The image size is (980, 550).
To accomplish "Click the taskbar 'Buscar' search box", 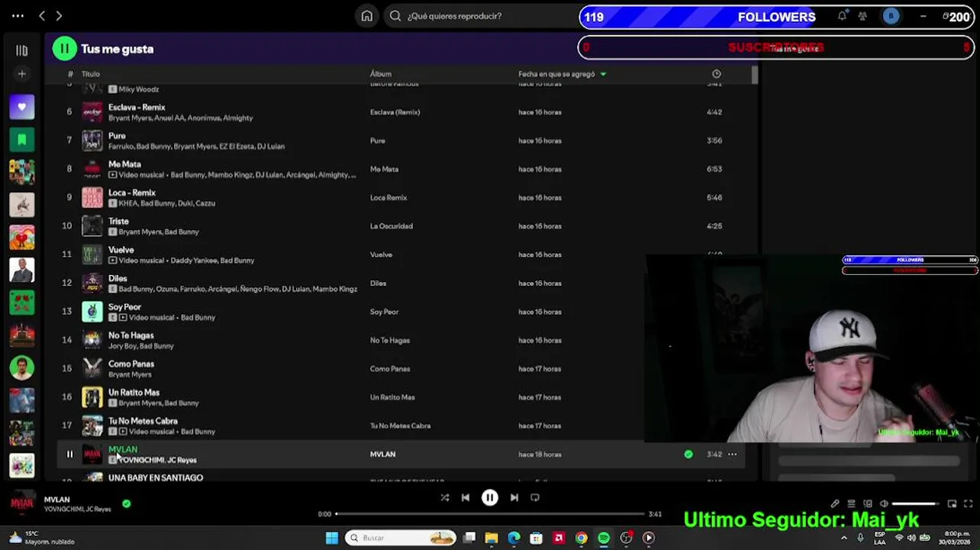I will 401,538.
